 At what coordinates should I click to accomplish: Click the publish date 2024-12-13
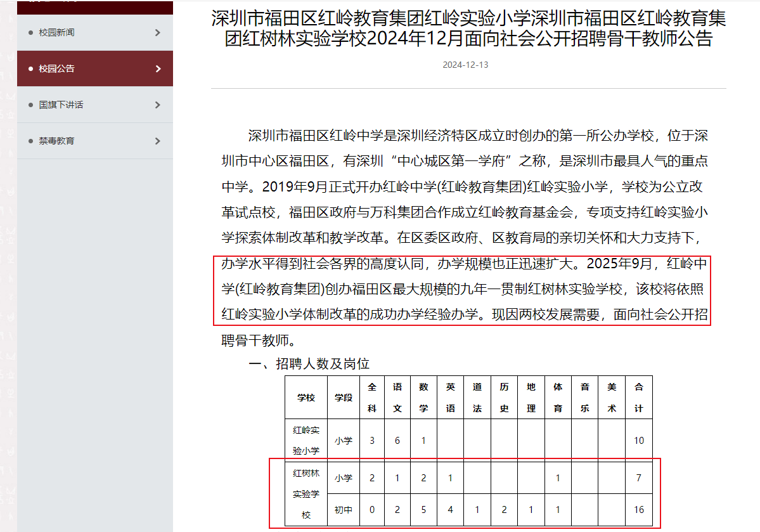coord(465,65)
